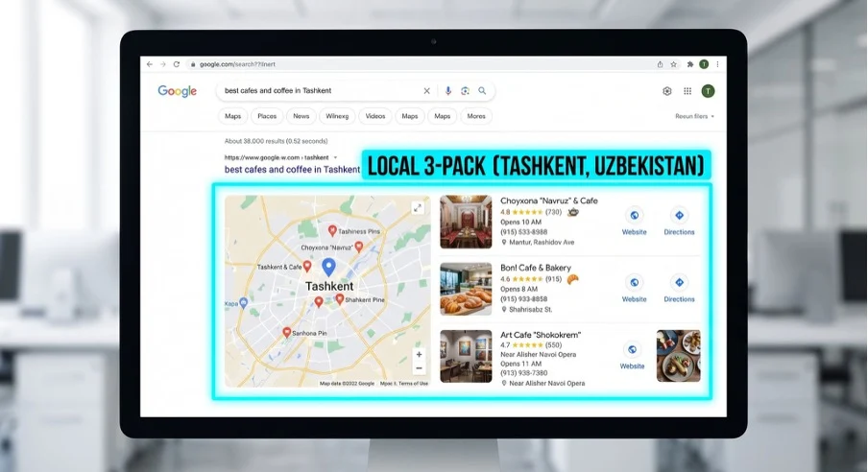Zoom in on the map with plus
This screenshot has height=472, width=868.
[x=419, y=354]
